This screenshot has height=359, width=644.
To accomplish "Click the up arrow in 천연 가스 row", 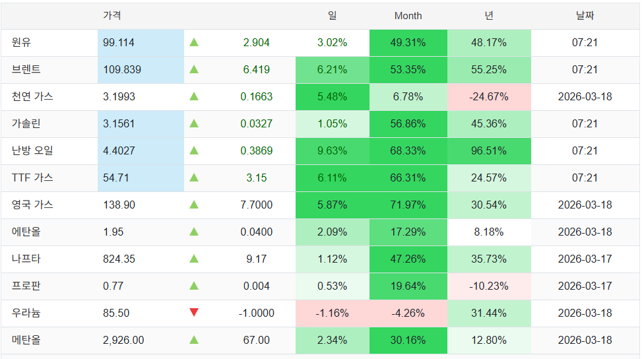I will tap(194, 97).
